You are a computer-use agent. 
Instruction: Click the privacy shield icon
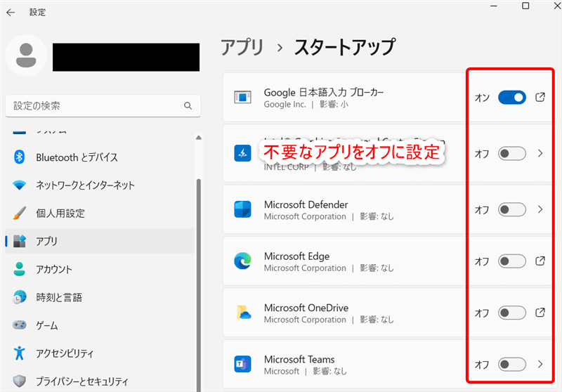pos(20,381)
